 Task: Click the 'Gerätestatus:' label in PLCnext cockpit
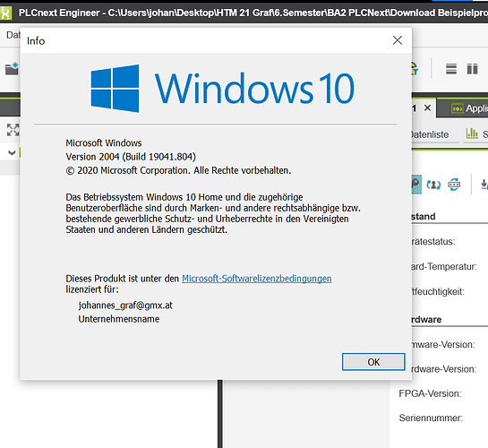click(x=433, y=242)
